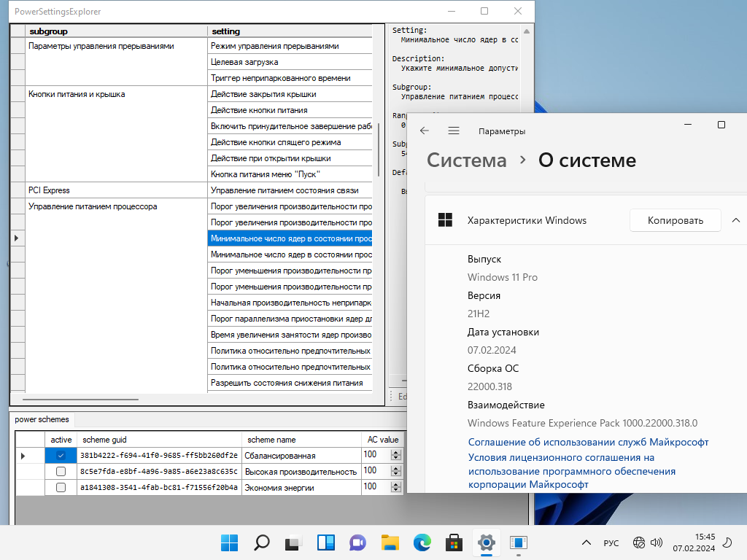Screen dimensions: 747x560
Task: Switch the РУС input language indicator
Action: [x=611, y=542]
